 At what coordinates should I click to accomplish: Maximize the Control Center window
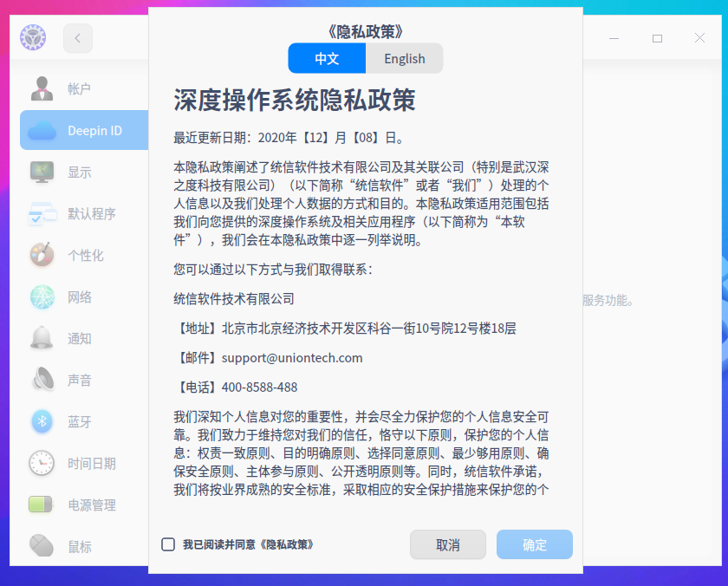click(x=657, y=38)
